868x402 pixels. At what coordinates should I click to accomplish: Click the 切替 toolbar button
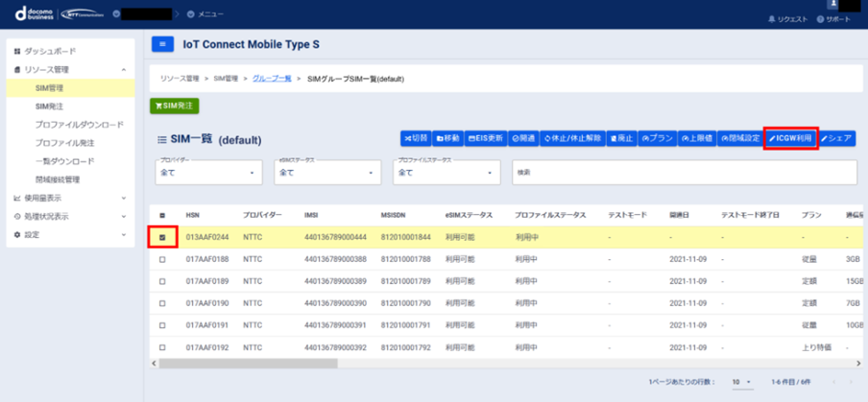[x=416, y=138]
